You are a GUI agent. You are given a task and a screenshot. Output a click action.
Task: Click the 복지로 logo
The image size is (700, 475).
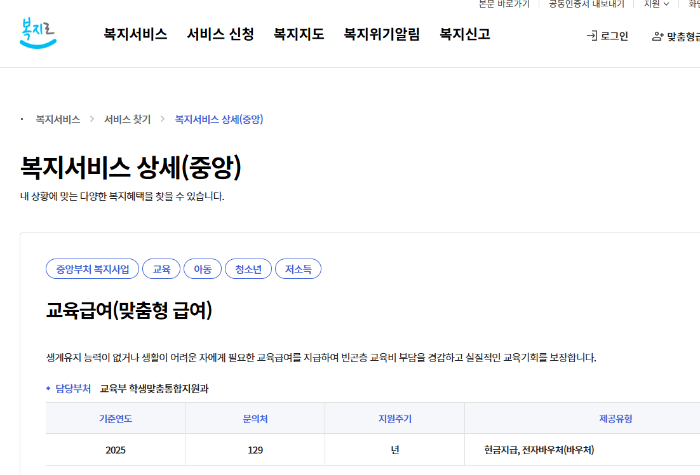click(x=38, y=33)
